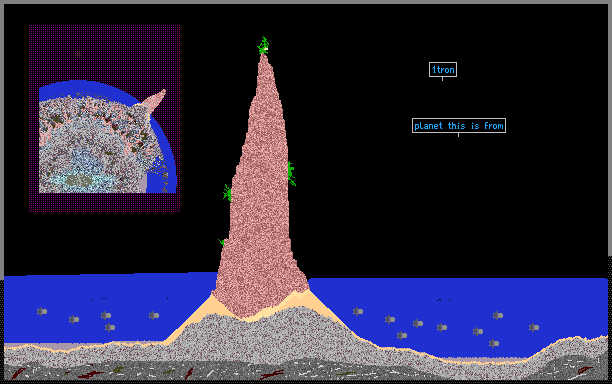Screen dimensions: 612x384
Task: Select the mid-height green plant on tower's left side
Action: (x=228, y=193)
